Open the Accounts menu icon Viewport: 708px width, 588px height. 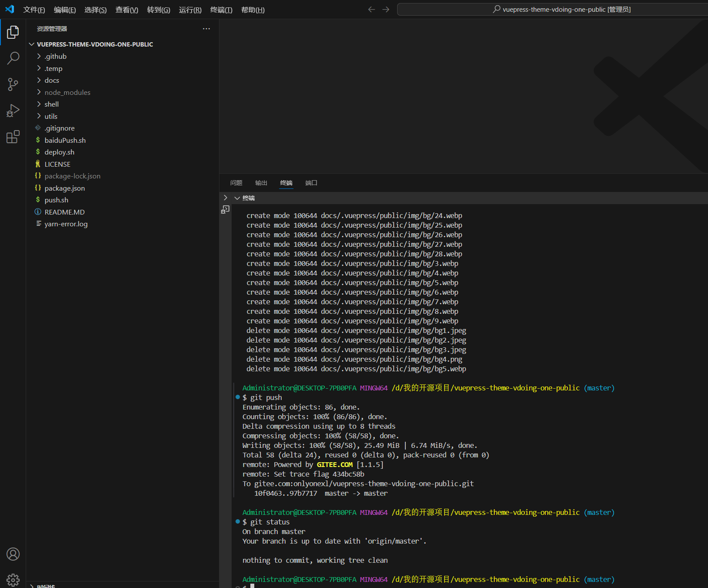click(x=13, y=554)
